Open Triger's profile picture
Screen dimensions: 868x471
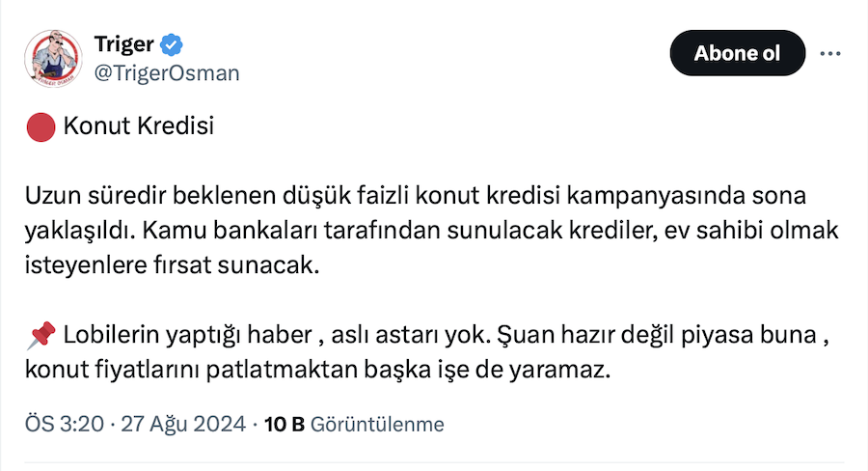(52, 59)
